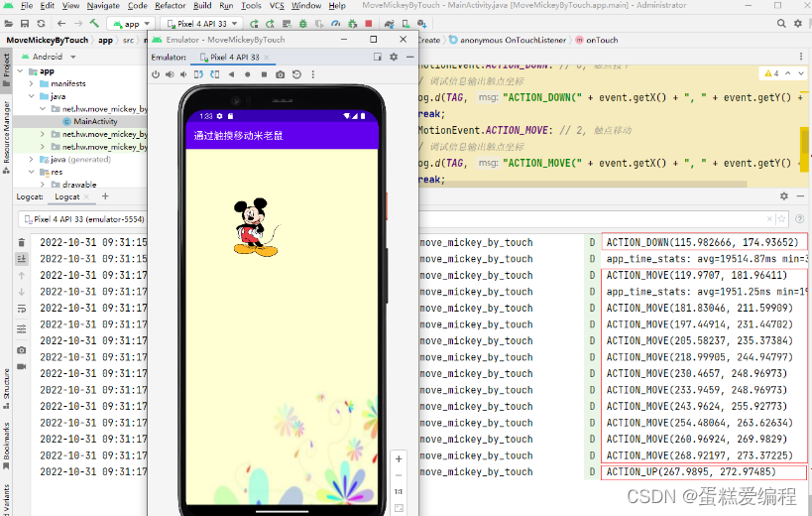Open the Project side tool window
Viewport: 812px width, 516px height.
coord(6,71)
